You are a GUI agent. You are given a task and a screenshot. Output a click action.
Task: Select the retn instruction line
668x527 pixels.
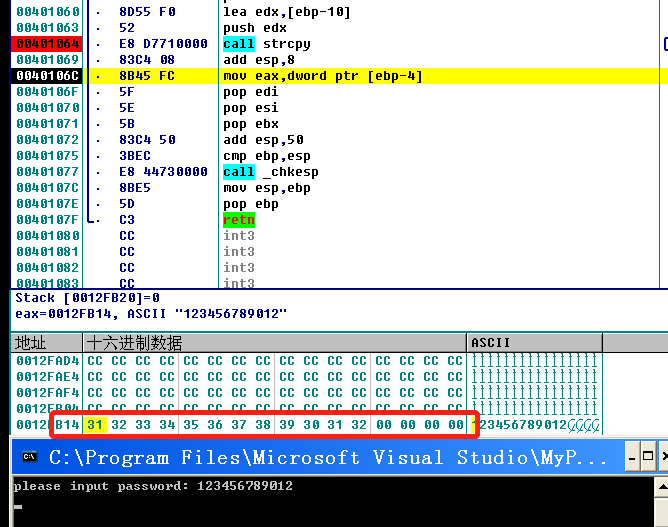tap(239, 220)
